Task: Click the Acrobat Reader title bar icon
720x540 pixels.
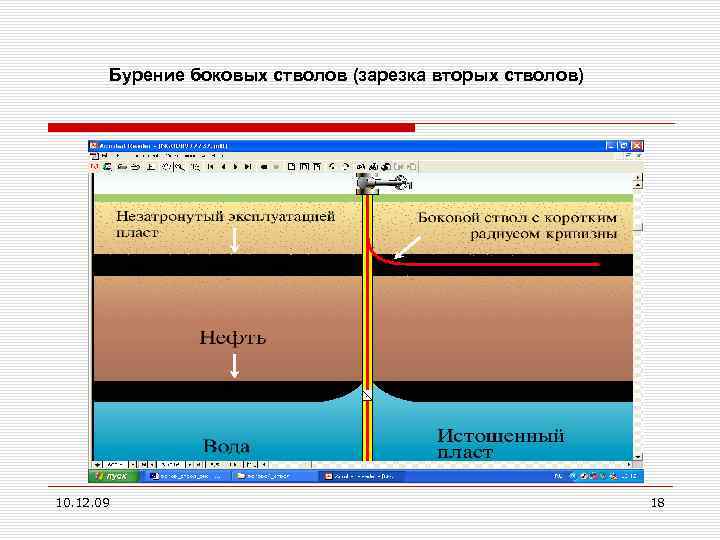Action: point(94,146)
